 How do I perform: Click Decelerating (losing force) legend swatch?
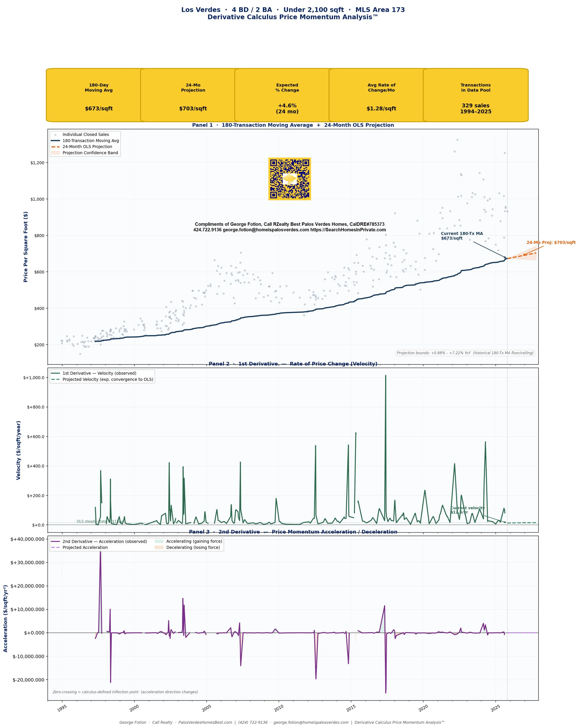(x=159, y=548)
